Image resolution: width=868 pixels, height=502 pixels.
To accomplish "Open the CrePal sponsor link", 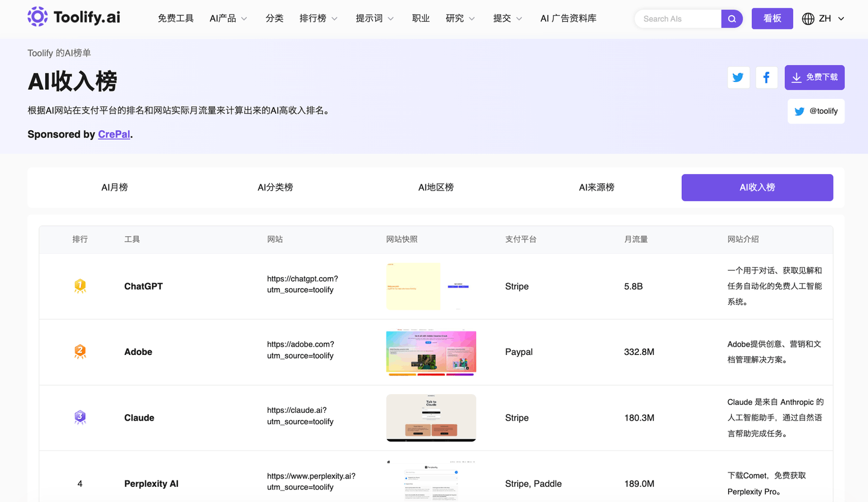I will [114, 134].
